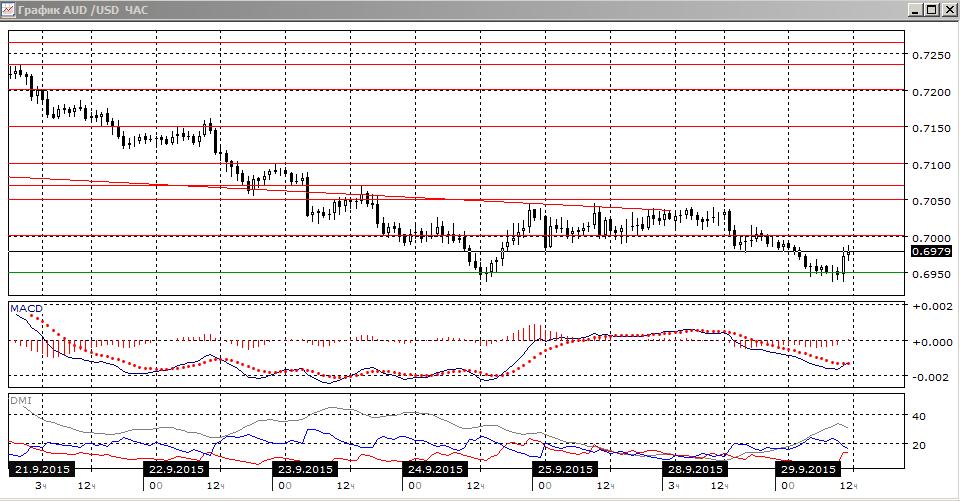Click the -0.002 MACD scale value
The height and width of the screenshot is (501, 960).
pos(932,377)
